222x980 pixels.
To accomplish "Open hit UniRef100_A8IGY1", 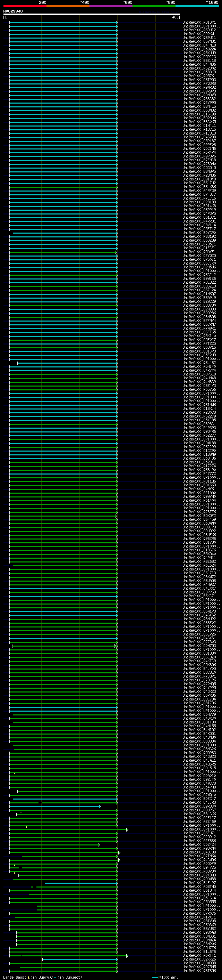I will (199, 23).
